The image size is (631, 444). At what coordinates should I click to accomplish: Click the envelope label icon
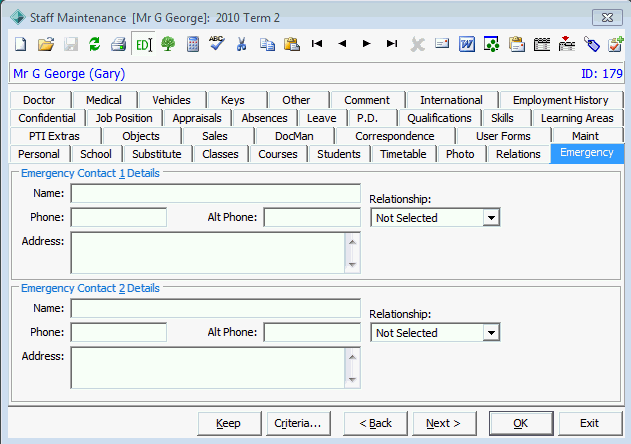click(x=442, y=43)
